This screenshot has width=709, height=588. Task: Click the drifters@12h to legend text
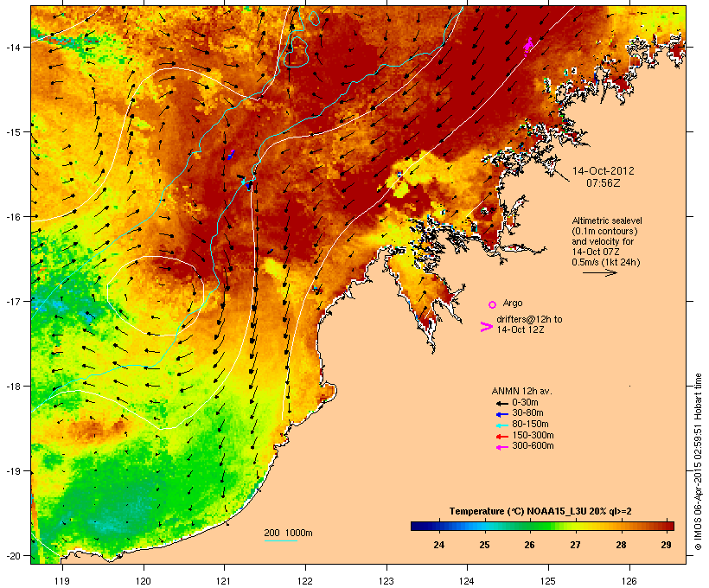529,319
